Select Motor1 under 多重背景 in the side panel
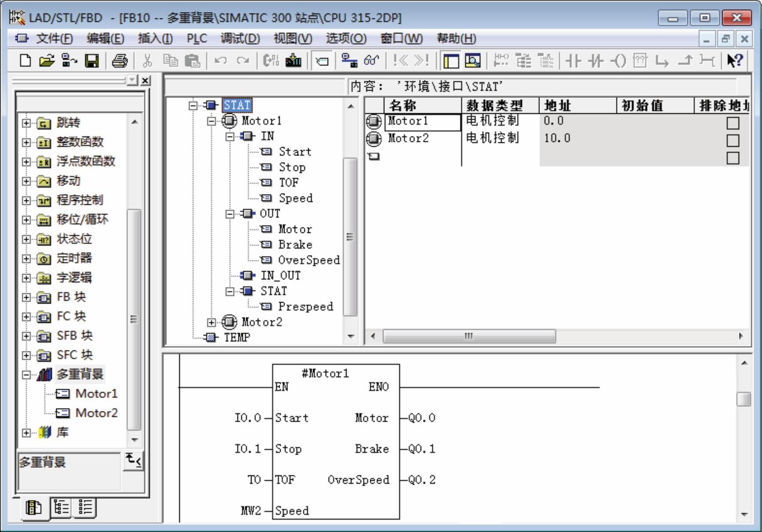762x532 pixels. point(96,394)
